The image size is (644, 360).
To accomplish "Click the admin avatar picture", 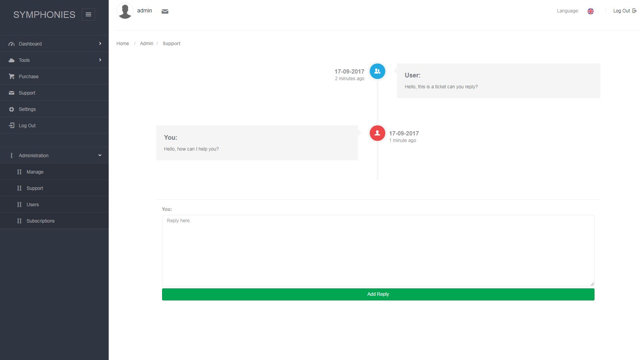I will pyautogui.click(x=125, y=11).
